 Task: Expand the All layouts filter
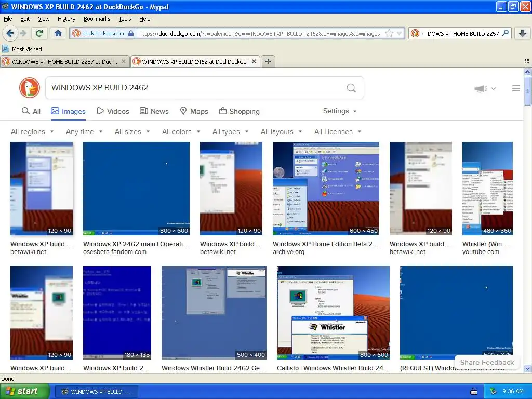pos(281,131)
